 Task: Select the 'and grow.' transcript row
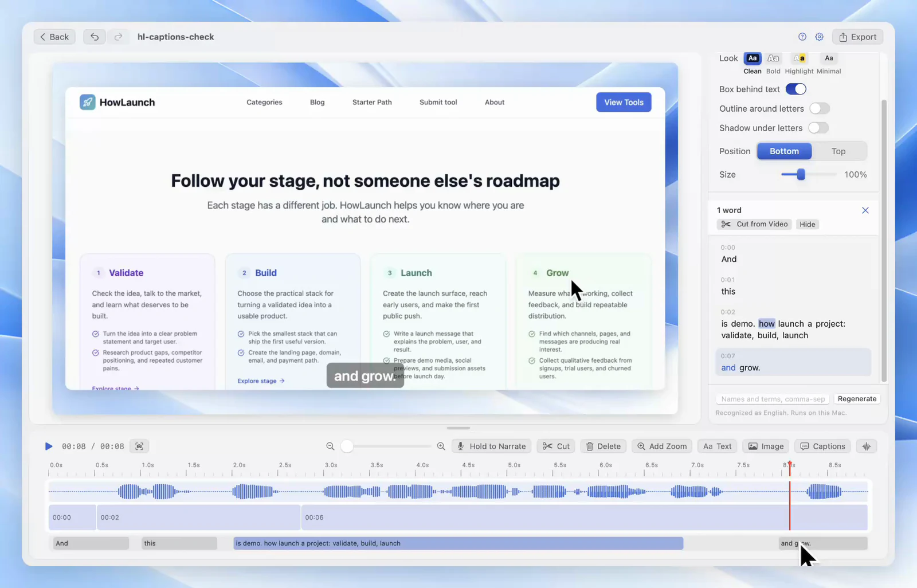pyautogui.click(x=793, y=362)
